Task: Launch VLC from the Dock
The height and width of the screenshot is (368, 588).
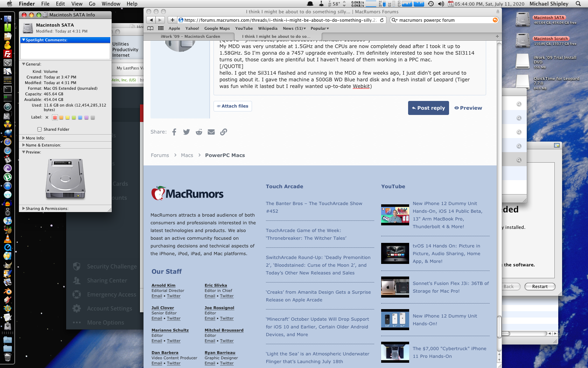Action: (7, 239)
